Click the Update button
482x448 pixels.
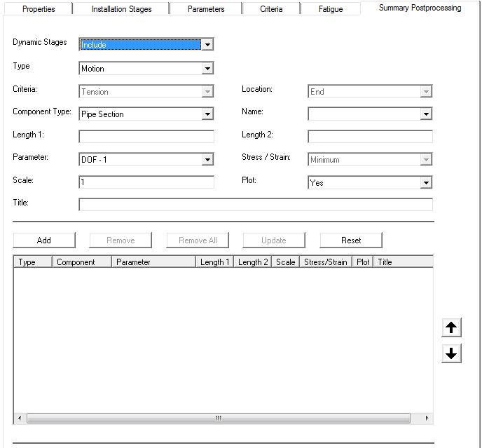coord(274,240)
